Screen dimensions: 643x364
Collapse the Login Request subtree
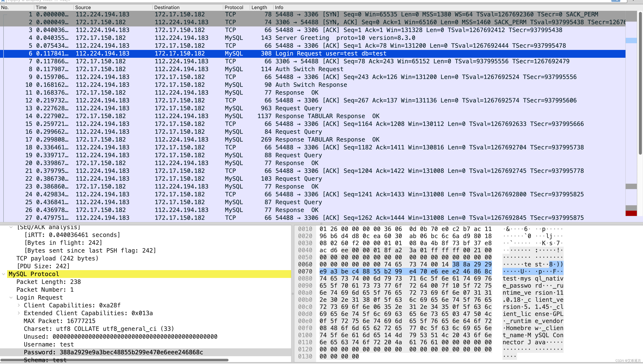11,297
